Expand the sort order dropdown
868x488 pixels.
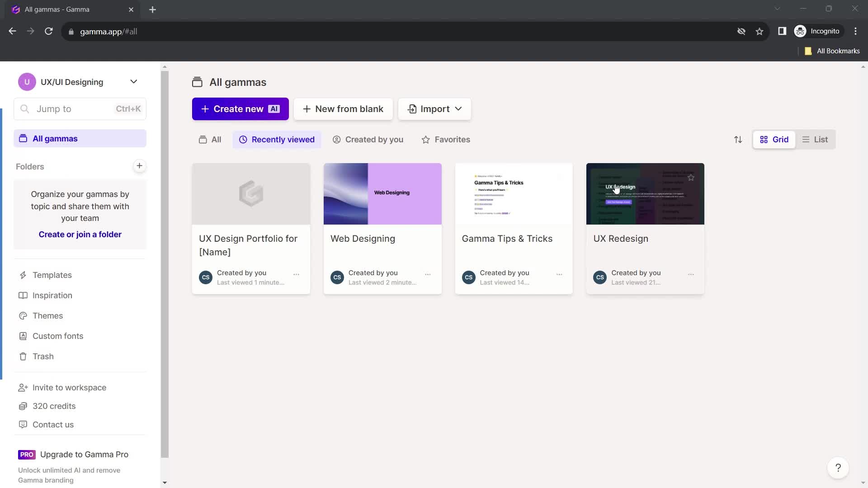[737, 139]
